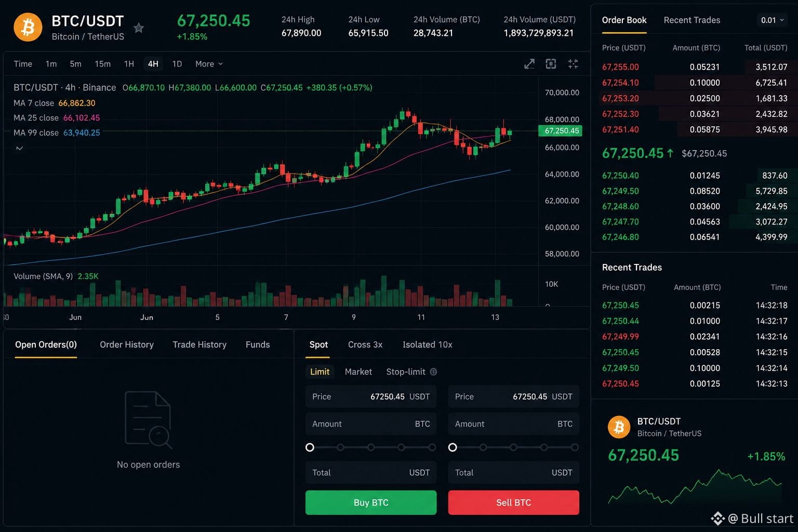798x532 pixels.
Task: Click bid price 67,246.80 in order book
Action: pos(620,237)
